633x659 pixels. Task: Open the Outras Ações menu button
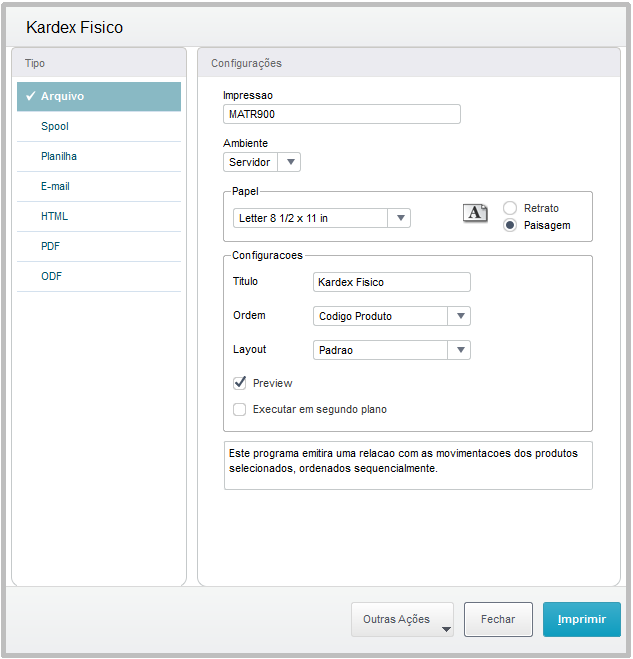pyautogui.click(x=402, y=619)
